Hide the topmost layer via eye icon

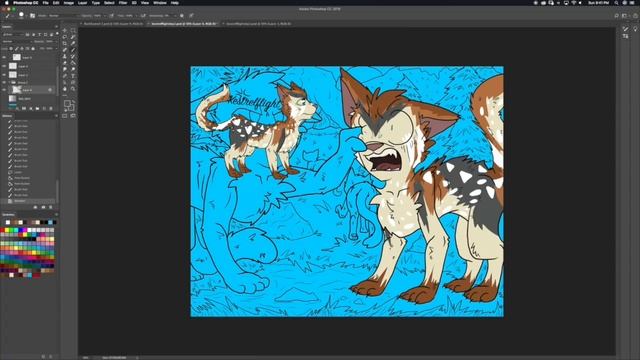[x=4, y=57]
